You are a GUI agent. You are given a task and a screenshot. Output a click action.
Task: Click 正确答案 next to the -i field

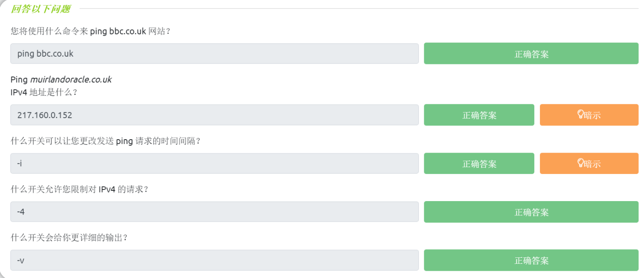479,163
